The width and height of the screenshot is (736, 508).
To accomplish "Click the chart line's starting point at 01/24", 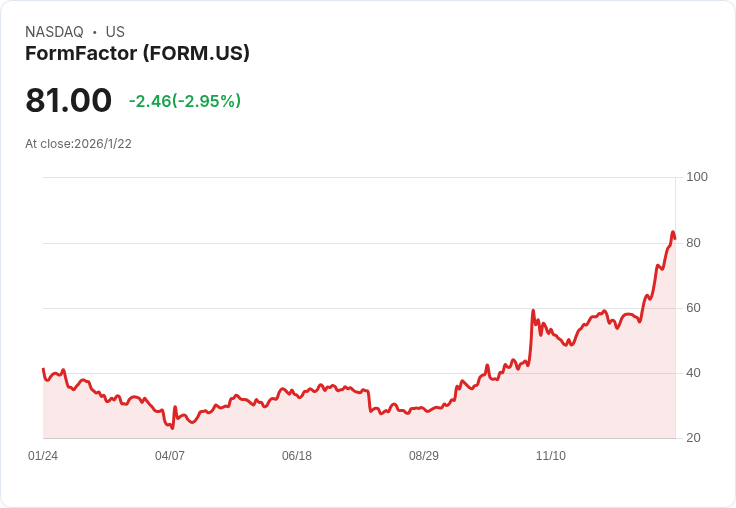I will 43,369.
